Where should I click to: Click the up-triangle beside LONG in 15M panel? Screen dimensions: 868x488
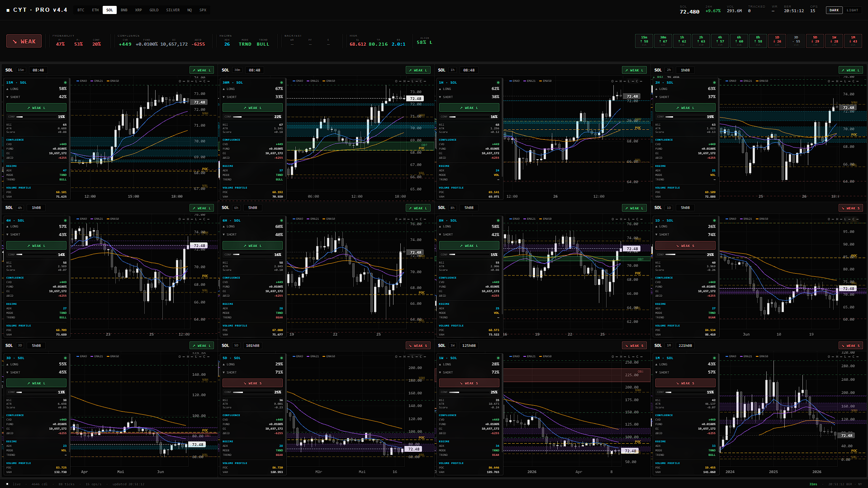pyautogui.click(x=8, y=89)
